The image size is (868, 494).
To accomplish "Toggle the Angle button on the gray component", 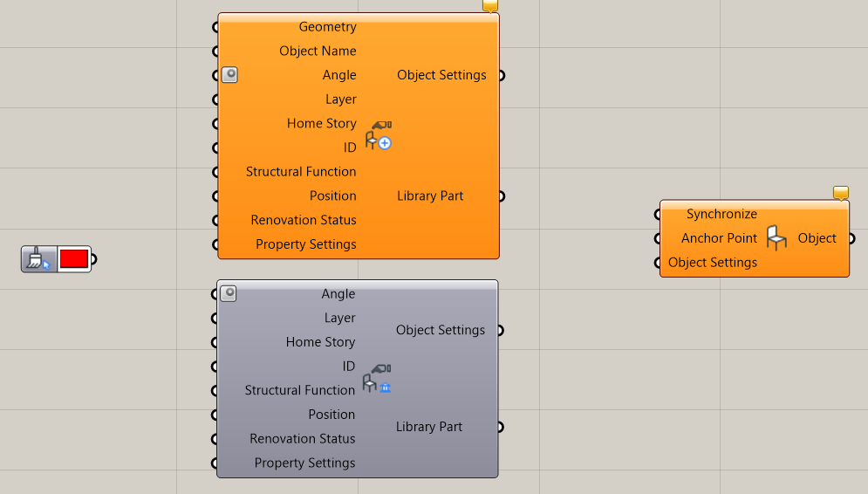I will pyautogui.click(x=229, y=293).
